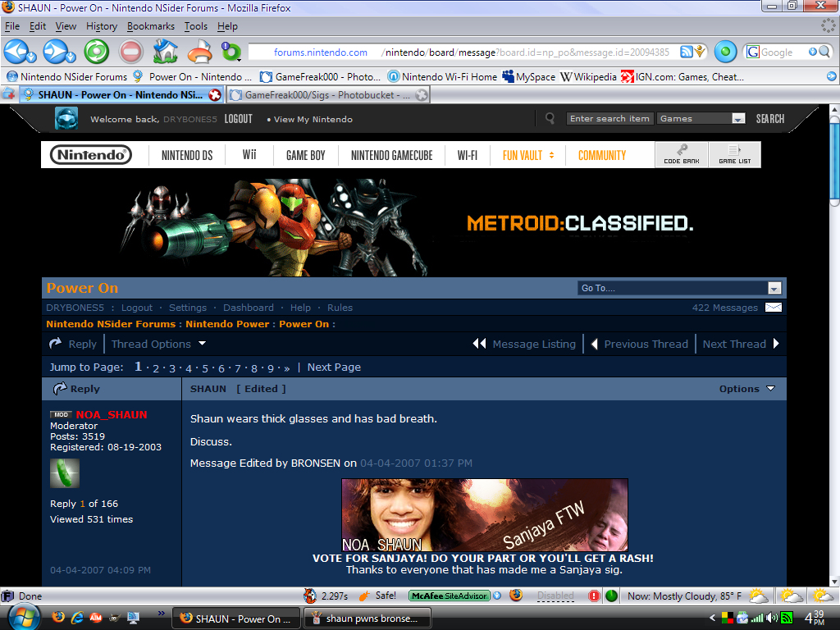Click the Nintendo logo
Image resolution: width=840 pixels, height=630 pixels.
click(x=91, y=155)
